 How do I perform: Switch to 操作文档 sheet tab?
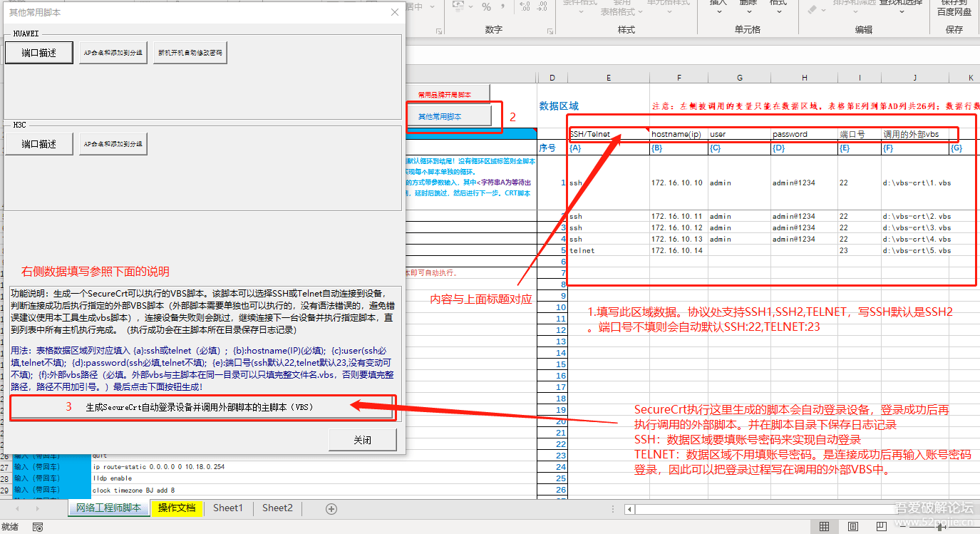(x=177, y=508)
